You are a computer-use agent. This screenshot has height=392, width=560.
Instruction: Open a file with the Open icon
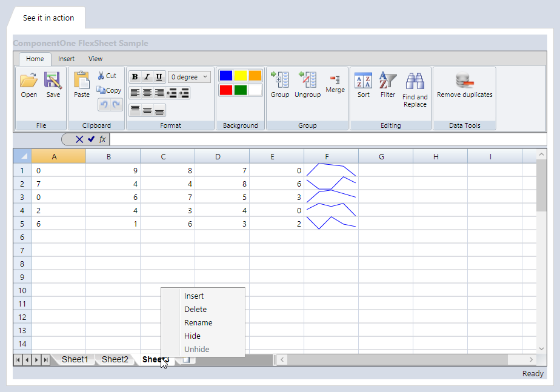click(28, 81)
